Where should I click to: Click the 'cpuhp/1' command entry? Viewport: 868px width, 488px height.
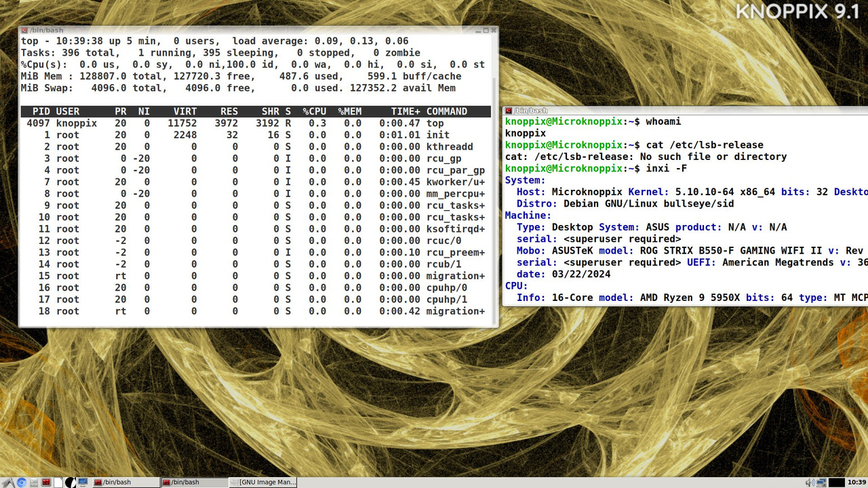pyautogui.click(x=446, y=300)
